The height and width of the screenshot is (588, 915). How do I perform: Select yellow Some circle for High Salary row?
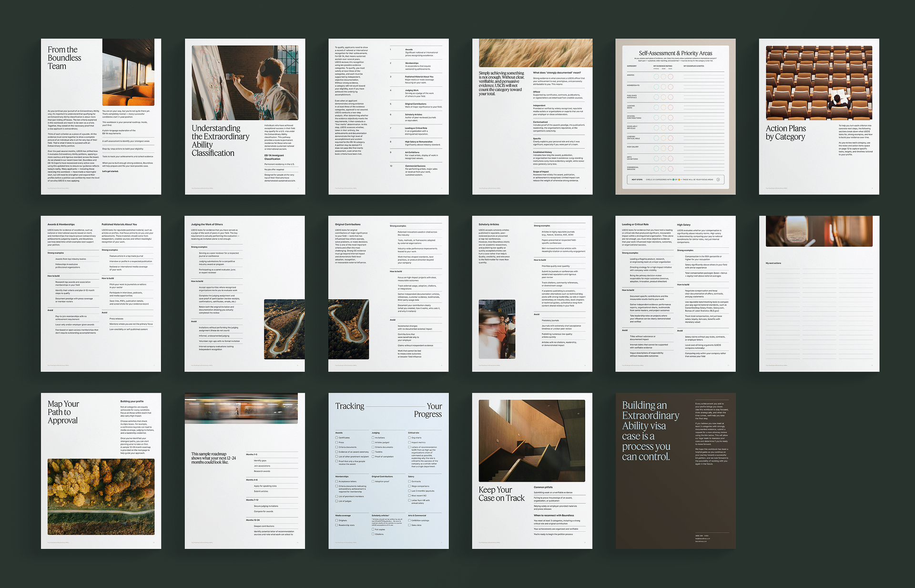[663, 148]
